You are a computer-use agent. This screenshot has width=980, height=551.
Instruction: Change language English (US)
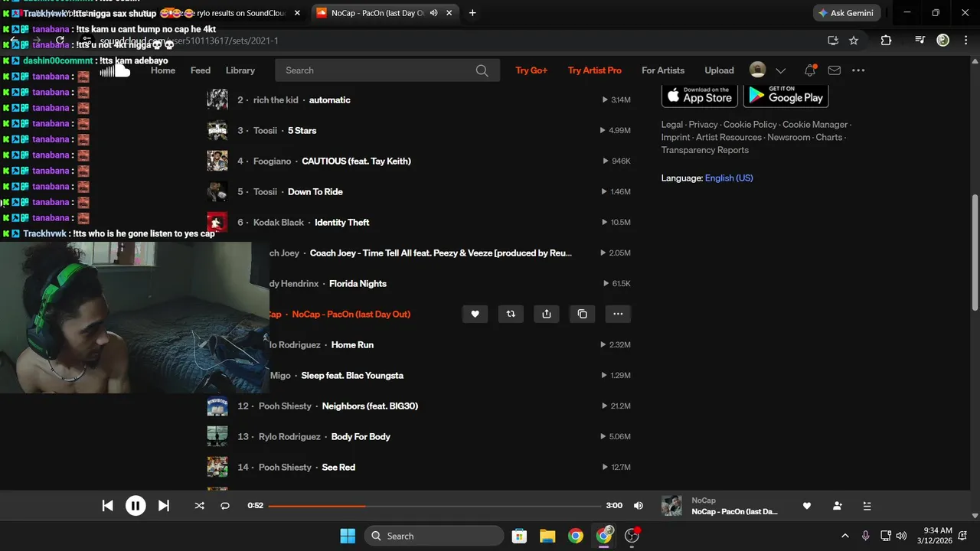(x=729, y=178)
